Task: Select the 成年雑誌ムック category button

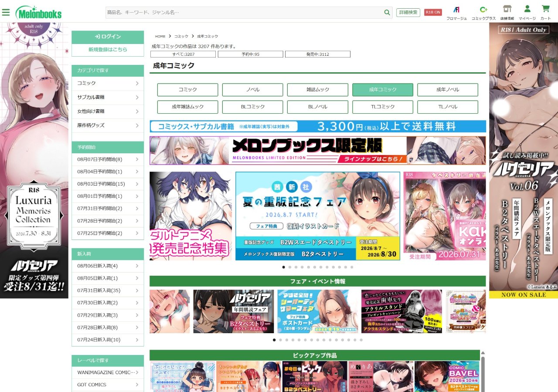Action: [187, 107]
